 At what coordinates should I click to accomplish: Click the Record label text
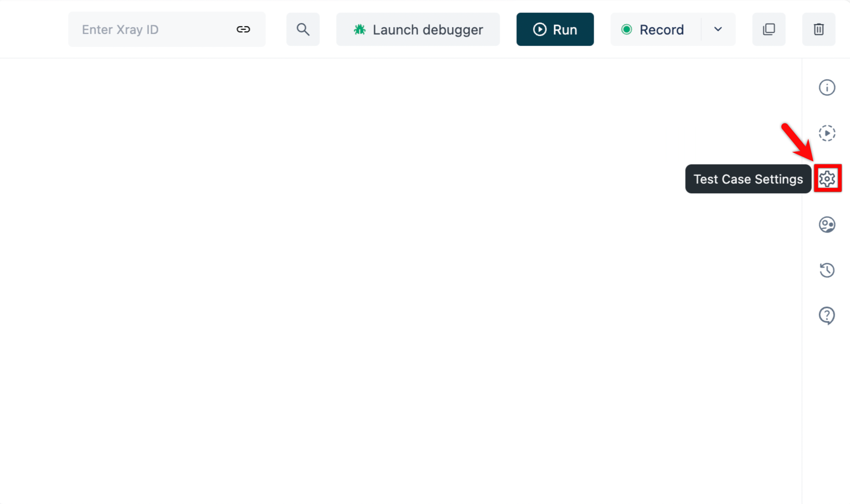(662, 30)
